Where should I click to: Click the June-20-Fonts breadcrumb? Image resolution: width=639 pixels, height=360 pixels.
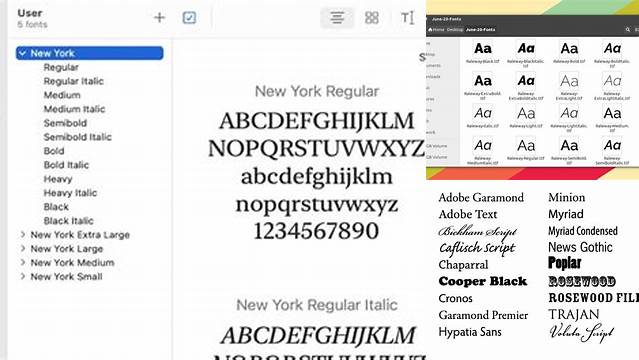pos(480,29)
